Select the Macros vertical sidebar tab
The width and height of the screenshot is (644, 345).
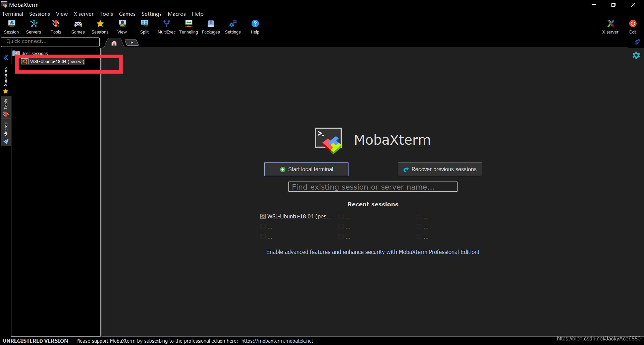[x=6, y=133]
